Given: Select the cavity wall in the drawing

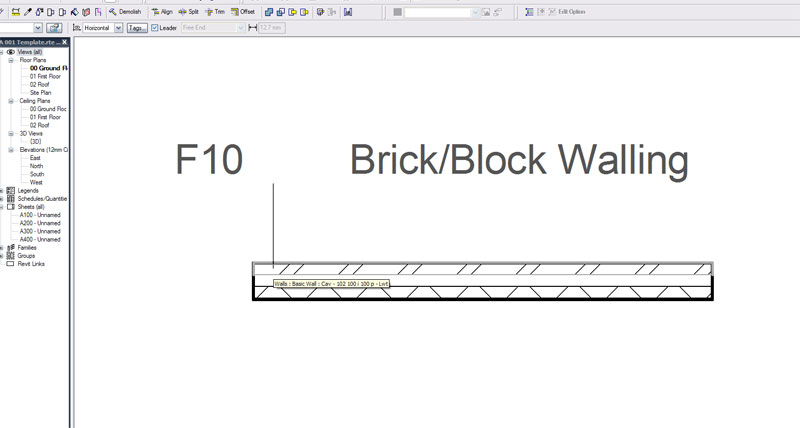Looking at the screenshot, I should [x=483, y=281].
